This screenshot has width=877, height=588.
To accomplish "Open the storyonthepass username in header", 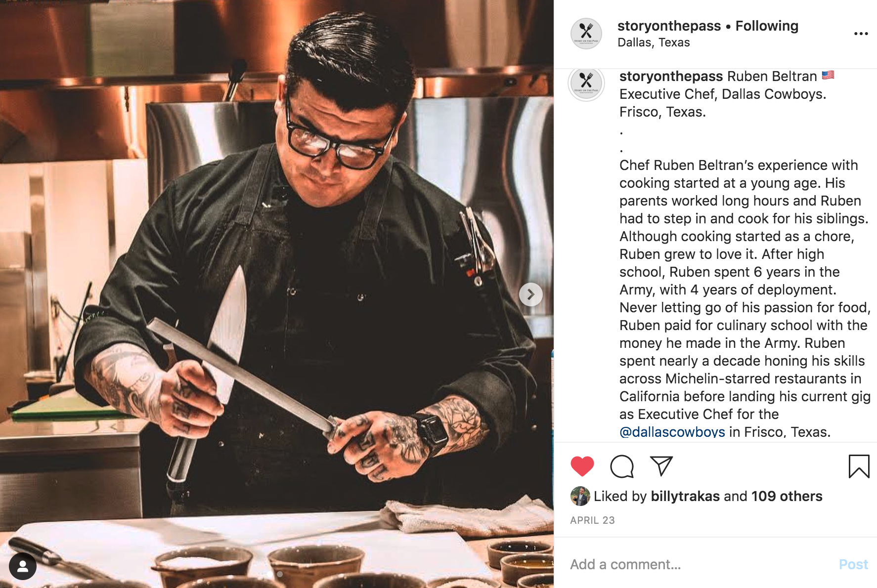I will pos(669,26).
